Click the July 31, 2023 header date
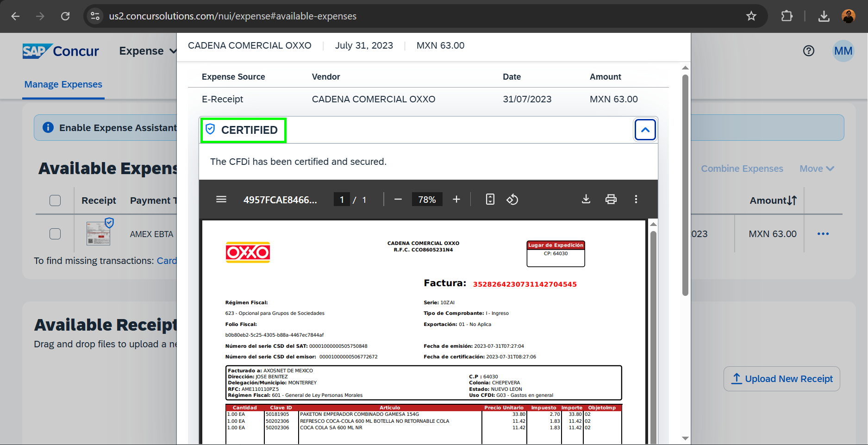 364,45
